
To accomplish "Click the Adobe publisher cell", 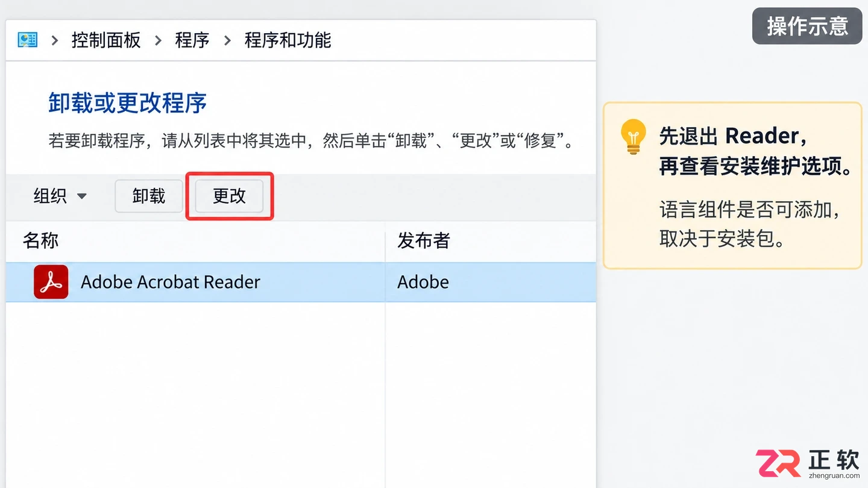I will tap(423, 282).
